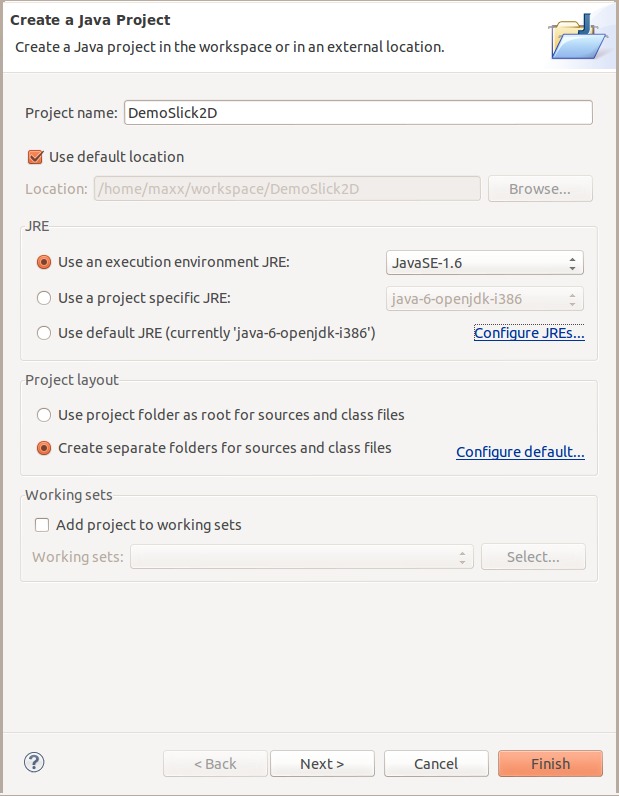Screen dimensions: 619x796
Task: Open the Configure JREs link
Action: pos(529,333)
